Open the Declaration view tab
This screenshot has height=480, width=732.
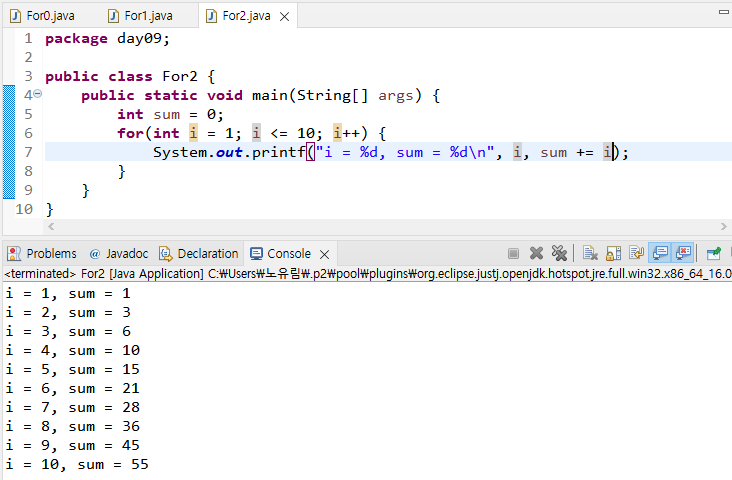point(199,254)
